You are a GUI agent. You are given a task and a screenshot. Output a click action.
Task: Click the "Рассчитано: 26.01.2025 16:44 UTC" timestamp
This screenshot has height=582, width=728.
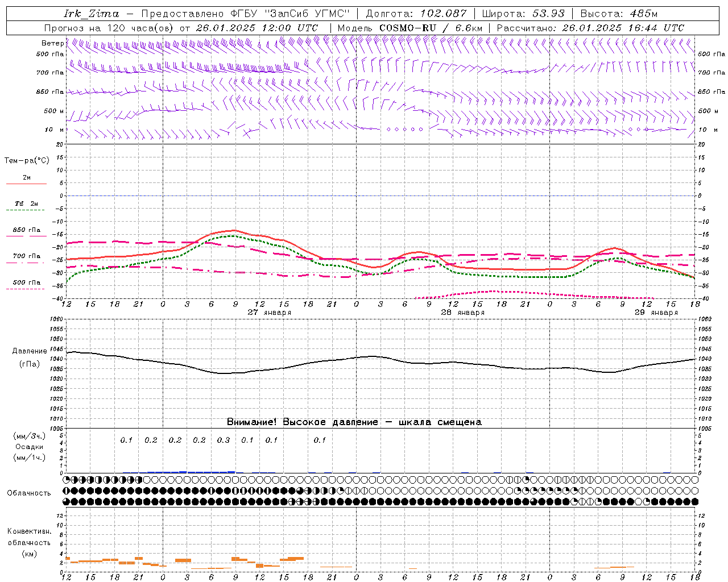tap(590, 28)
